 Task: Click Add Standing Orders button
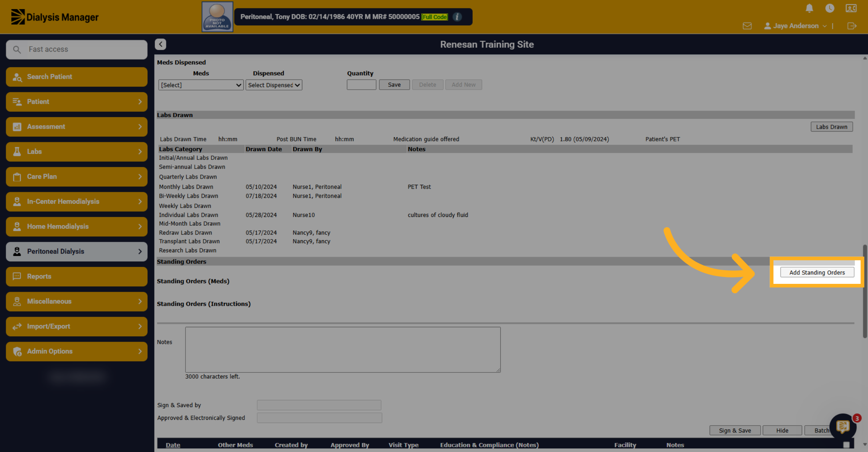point(817,272)
